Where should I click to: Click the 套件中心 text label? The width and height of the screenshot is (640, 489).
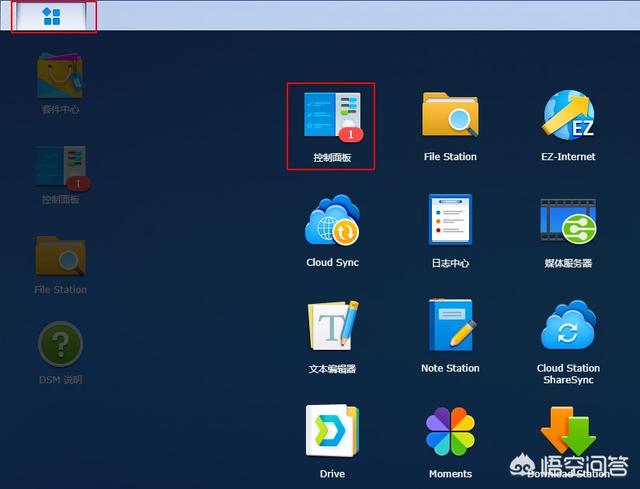point(61,110)
